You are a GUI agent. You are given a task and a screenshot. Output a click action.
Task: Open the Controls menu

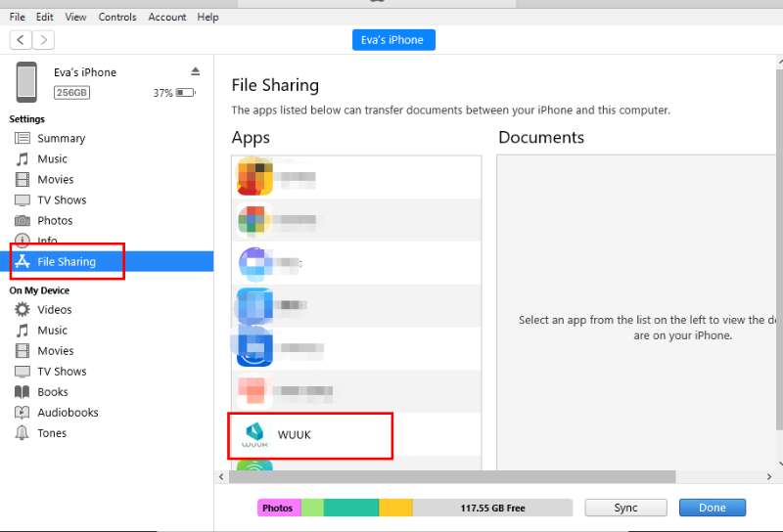coord(117,17)
